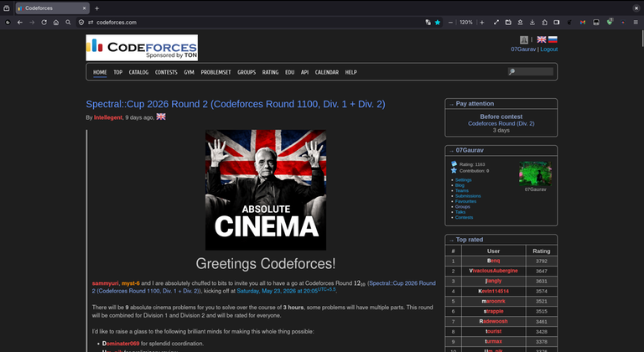Switch language using the British flag icon
The height and width of the screenshot is (352, 644).
pos(542,39)
